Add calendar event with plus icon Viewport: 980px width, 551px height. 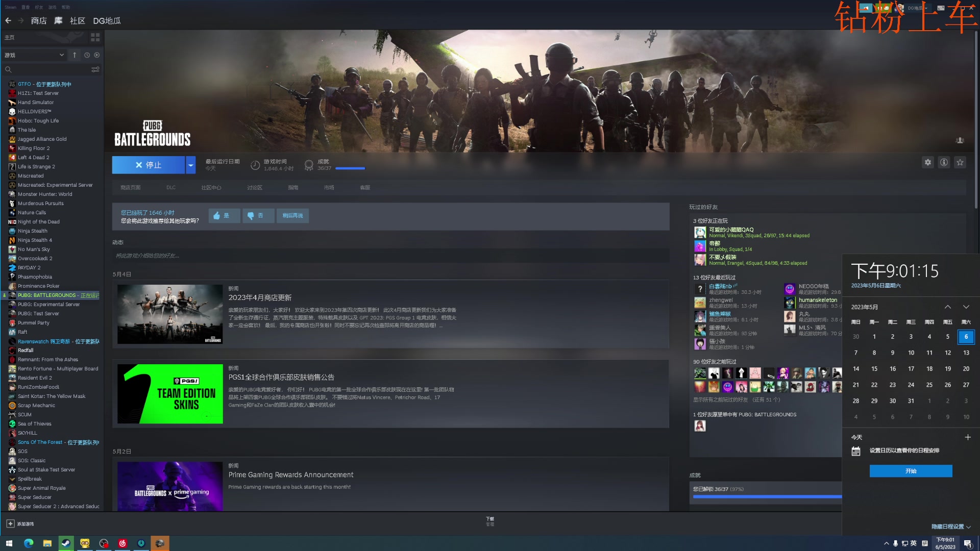pyautogui.click(x=967, y=437)
